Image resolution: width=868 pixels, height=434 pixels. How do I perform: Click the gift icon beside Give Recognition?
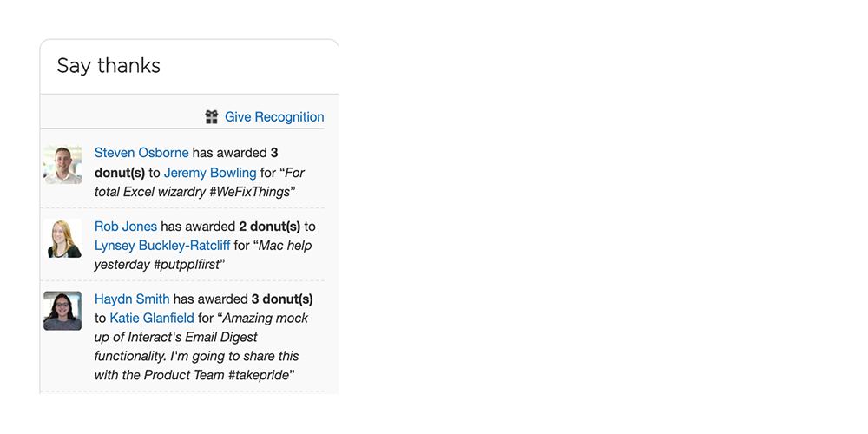point(212,117)
